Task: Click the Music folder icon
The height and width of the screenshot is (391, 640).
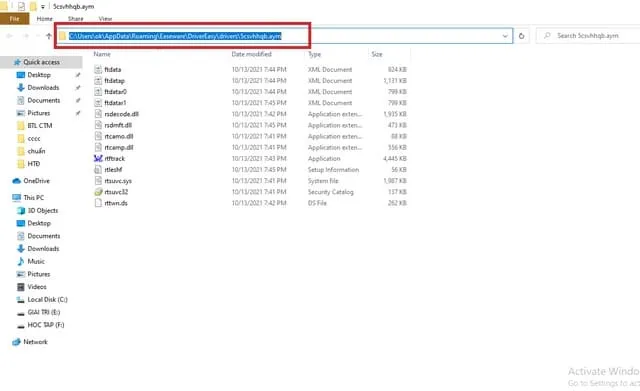Action: [x=21, y=261]
